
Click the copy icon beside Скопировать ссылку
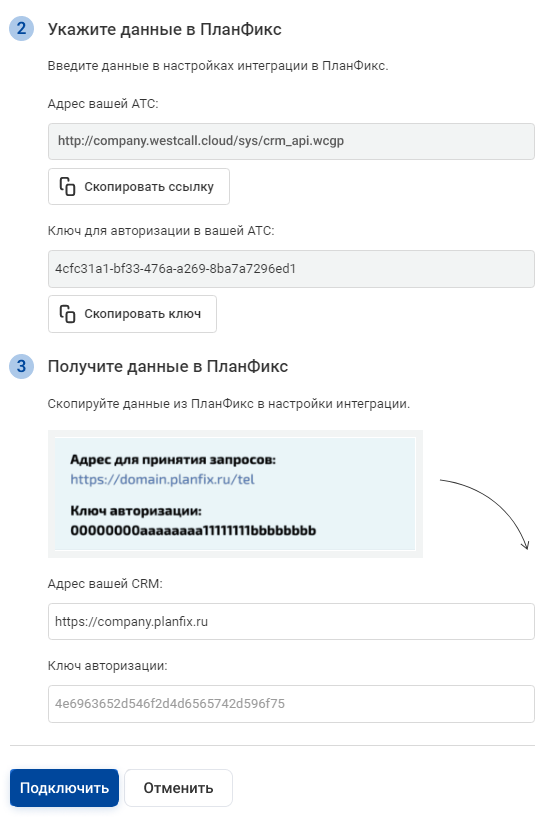[x=67, y=186]
